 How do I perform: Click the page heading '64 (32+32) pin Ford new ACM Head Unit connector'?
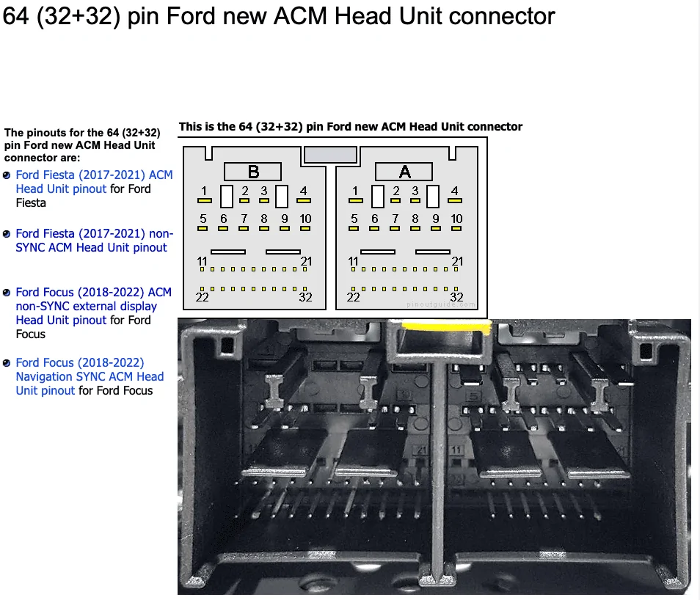tap(279, 16)
